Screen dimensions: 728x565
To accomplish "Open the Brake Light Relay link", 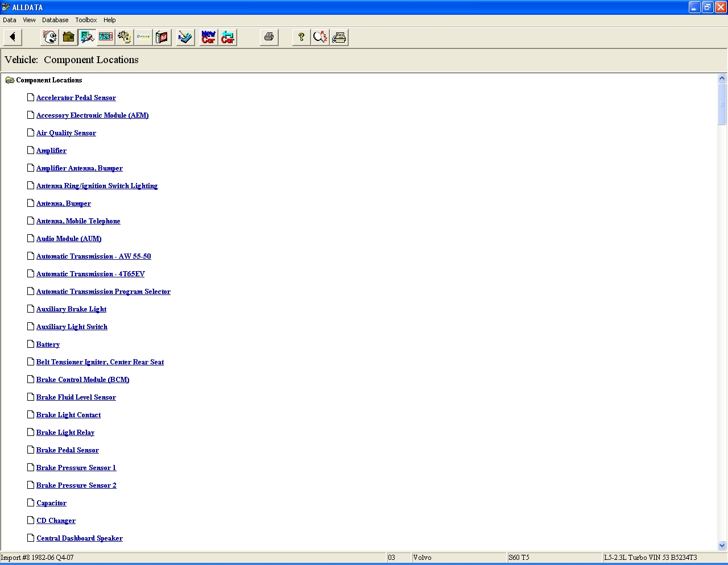I will point(65,433).
